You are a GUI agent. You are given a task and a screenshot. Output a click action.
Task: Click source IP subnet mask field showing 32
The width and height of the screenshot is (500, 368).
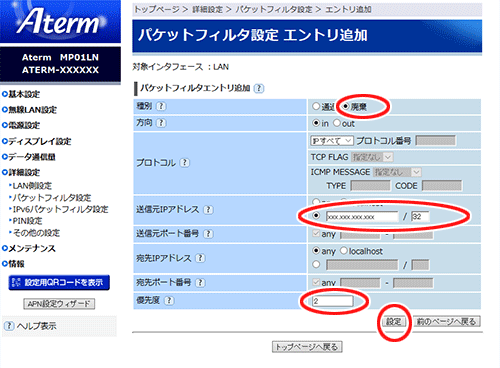[x=420, y=217]
